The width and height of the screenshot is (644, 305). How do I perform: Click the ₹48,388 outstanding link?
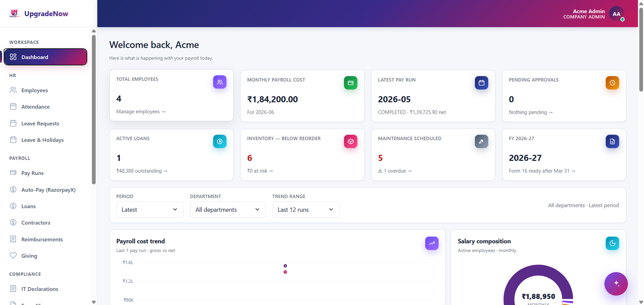click(142, 171)
